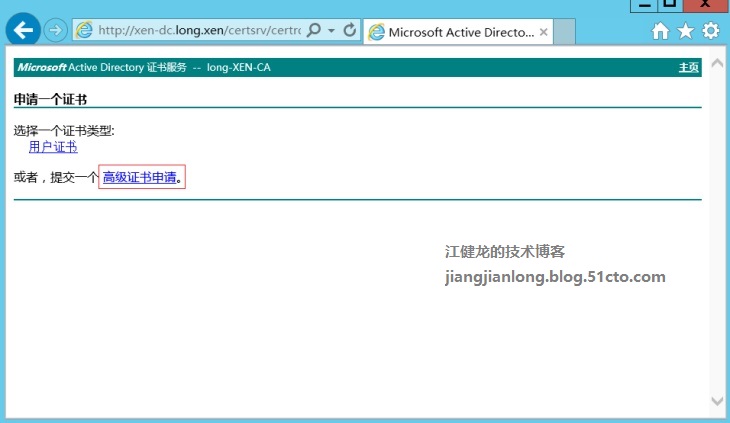The image size is (730, 423).
Task: Click the URL address field
Action: coord(199,31)
